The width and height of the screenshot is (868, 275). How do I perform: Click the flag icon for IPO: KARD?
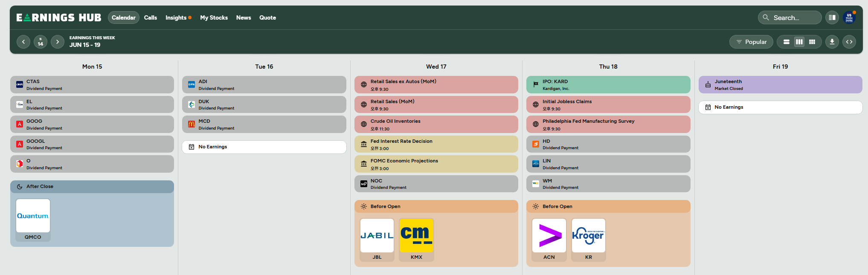(536, 84)
